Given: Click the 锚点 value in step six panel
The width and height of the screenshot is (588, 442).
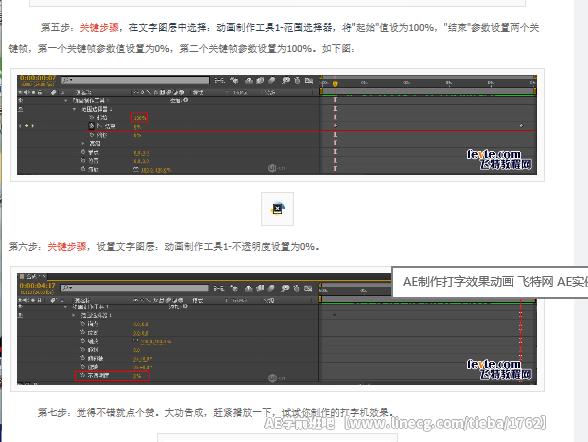Looking at the screenshot, I should [141, 325].
